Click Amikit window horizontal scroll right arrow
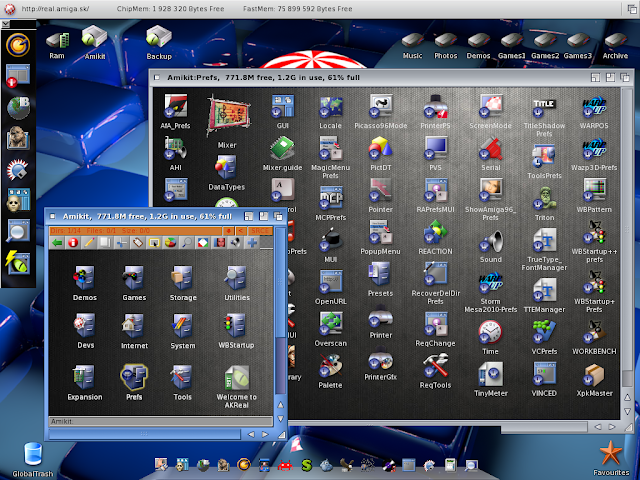Screen dimensions: 640x480 265,435
